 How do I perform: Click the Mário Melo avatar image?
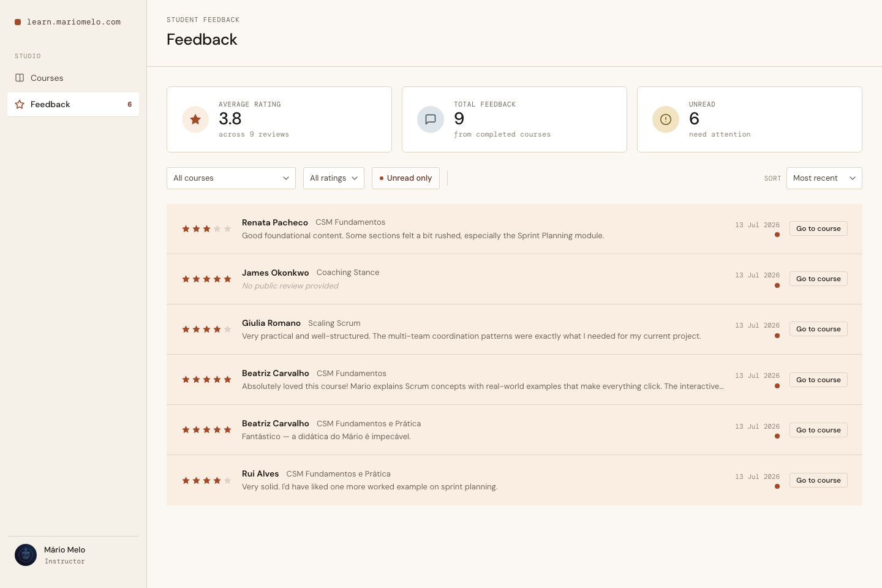pyautogui.click(x=26, y=555)
